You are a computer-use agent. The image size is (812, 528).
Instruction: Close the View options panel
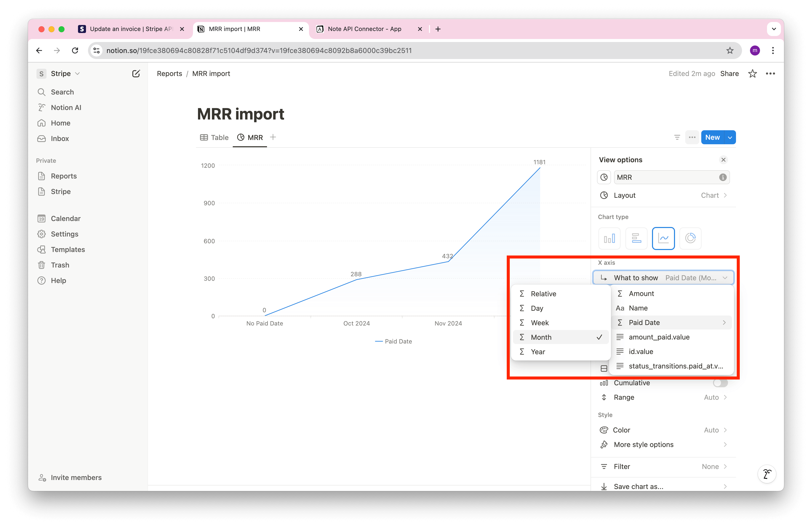pos(723,160)
